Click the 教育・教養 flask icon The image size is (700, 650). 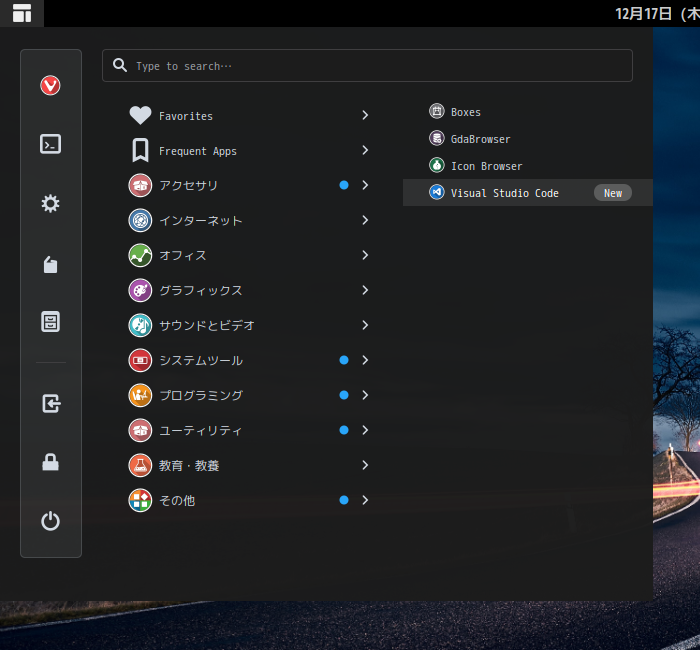tap(140, 465)
